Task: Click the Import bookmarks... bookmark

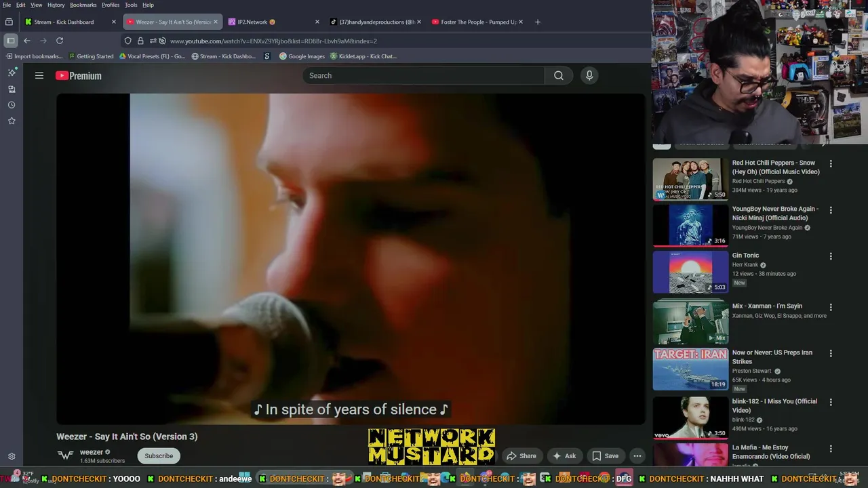Action: click(x=34, y=56)
